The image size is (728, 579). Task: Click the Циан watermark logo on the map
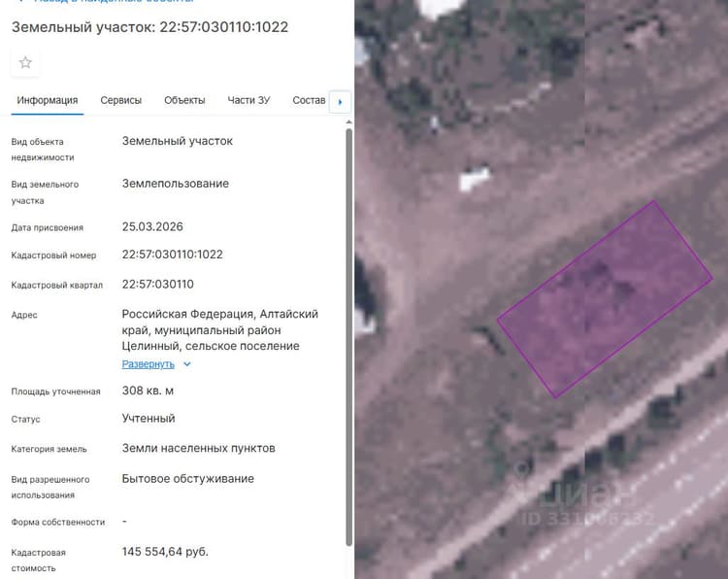(579, 493)
